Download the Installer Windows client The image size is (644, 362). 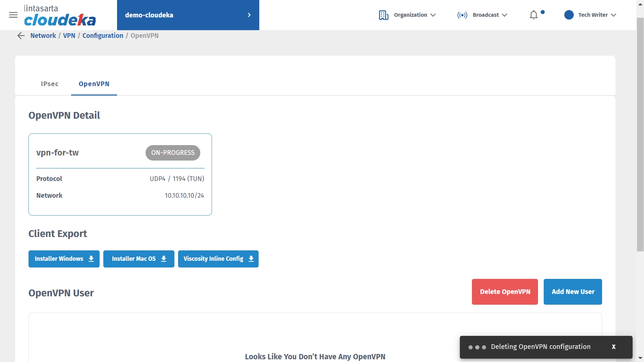(x=64, y=259)
